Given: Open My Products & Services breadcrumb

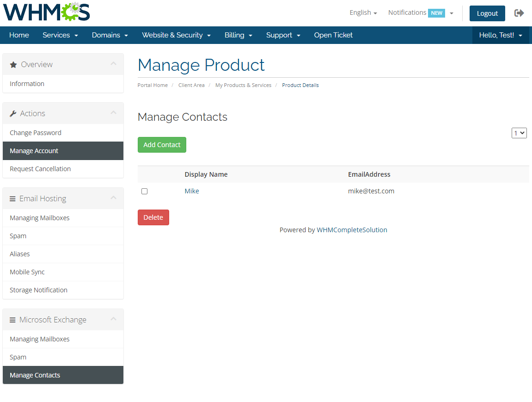Looking at the screenshot, I should click(243, 85).
